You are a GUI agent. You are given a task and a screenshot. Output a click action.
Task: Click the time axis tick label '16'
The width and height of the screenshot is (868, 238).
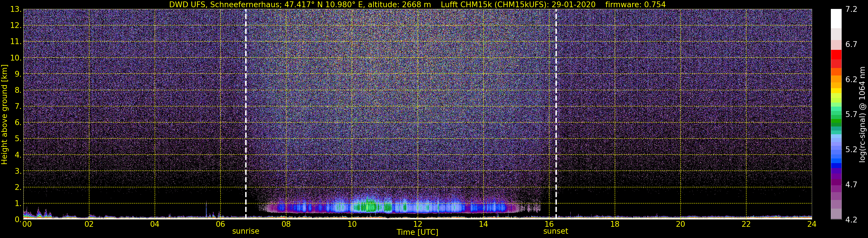549,224
